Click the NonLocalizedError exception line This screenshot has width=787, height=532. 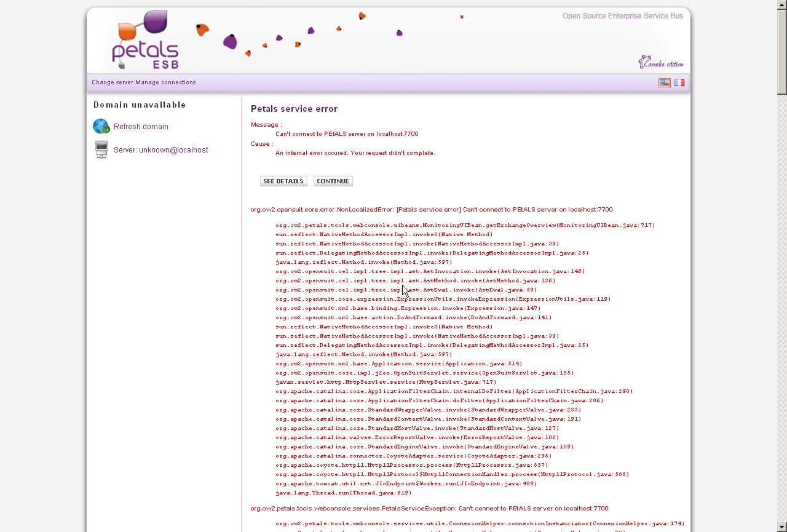click(x=431, y=210)
